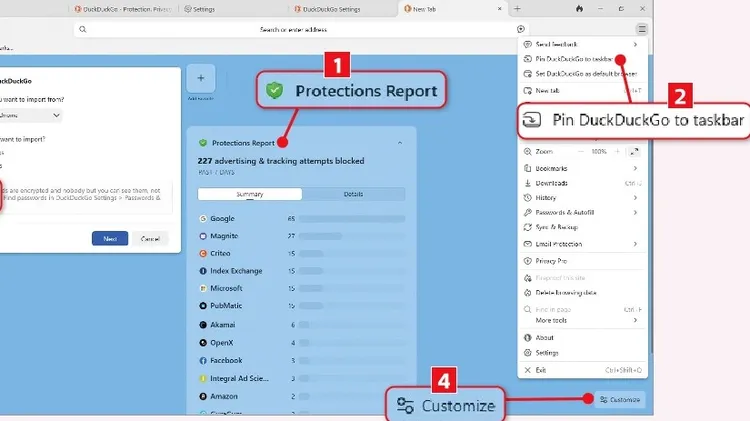Close the New Tab browser tab
750x421 pixels.
[499, 9]
